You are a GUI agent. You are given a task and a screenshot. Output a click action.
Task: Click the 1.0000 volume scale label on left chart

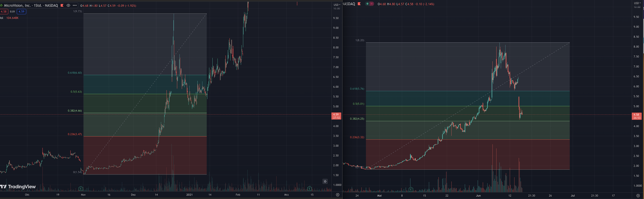[337, 185]
